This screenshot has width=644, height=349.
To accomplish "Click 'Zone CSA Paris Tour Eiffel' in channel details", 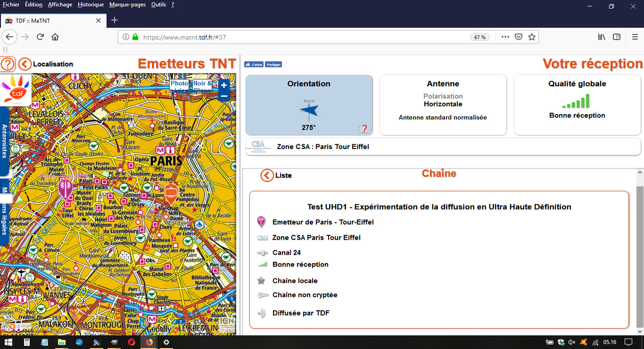I will coord(316,237).
